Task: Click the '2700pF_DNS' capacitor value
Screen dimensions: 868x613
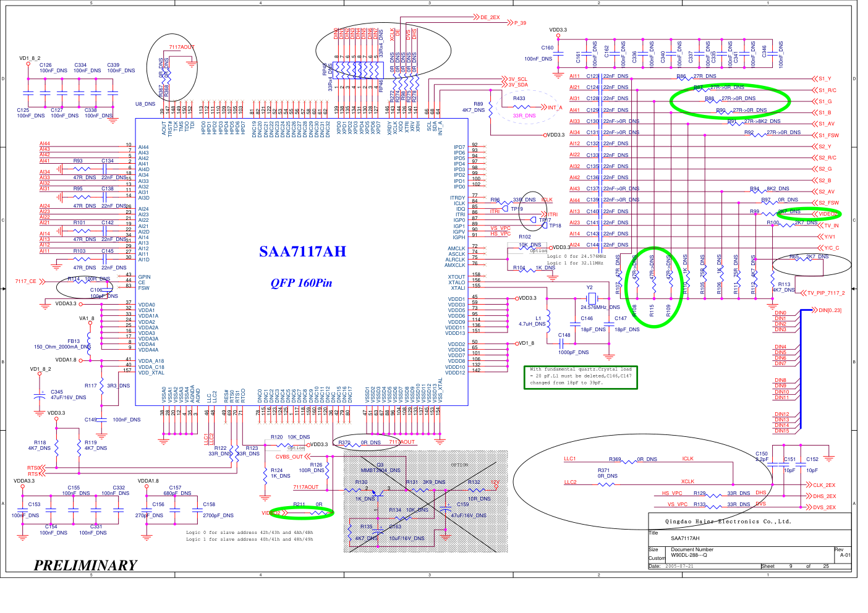Action: 218,515
